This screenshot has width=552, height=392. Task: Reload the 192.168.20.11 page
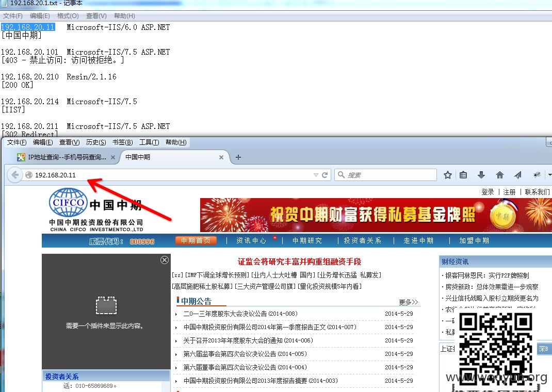click(324, 175)
